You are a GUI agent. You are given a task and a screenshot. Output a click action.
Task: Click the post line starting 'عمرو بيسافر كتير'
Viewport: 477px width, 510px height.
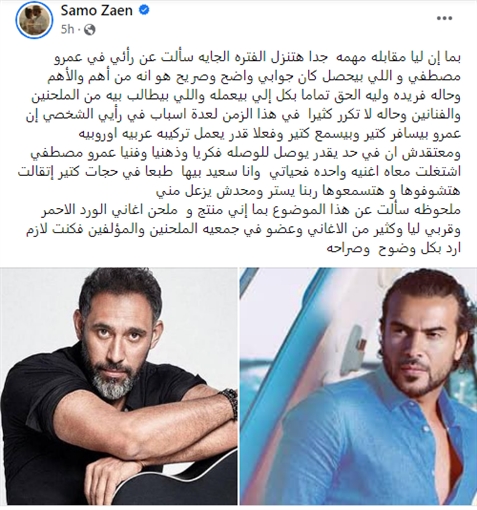pyautogui.click(x=269, y=134)
